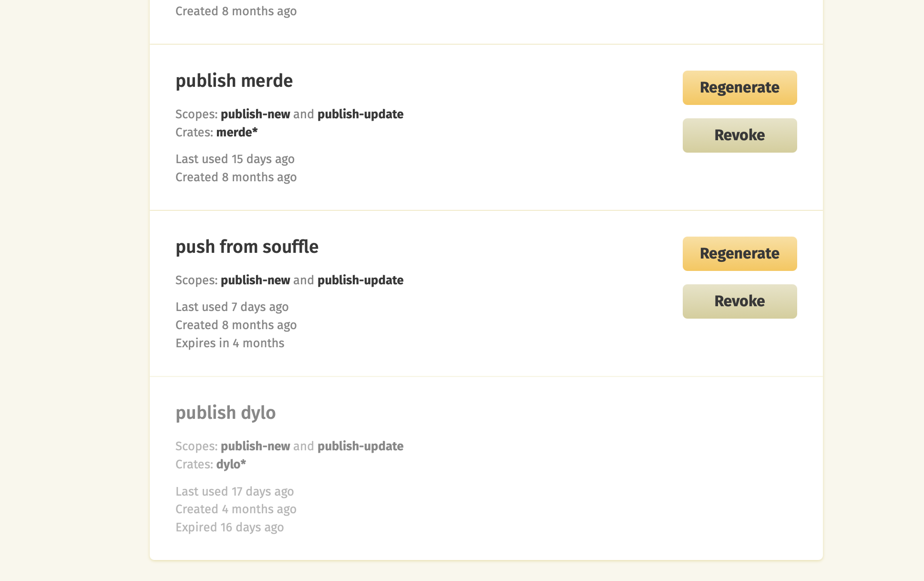Screen dimensions: 924x581
Task: Click 'Created 8 months ago' under publish merde
Action: [x=236, y=177]
